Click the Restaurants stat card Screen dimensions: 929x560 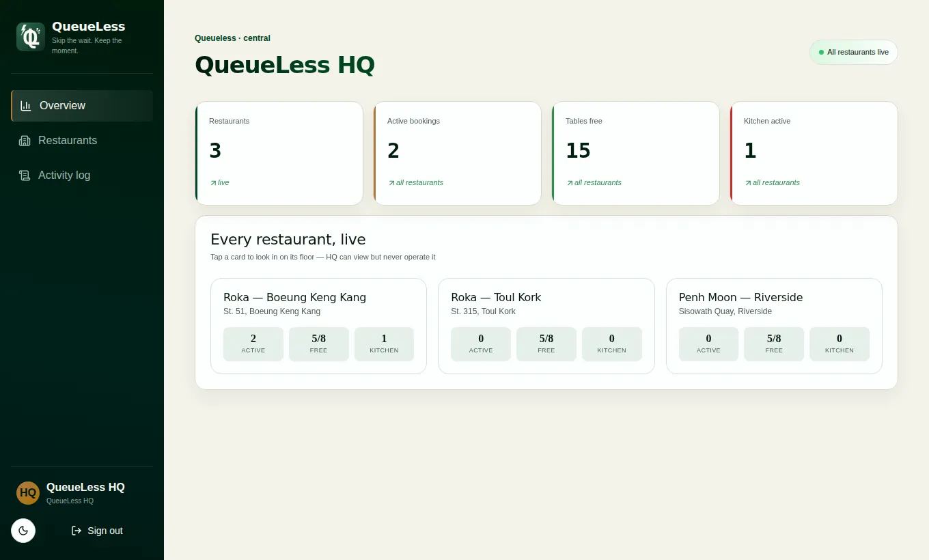pyautogui.click(x=279, y=153)
